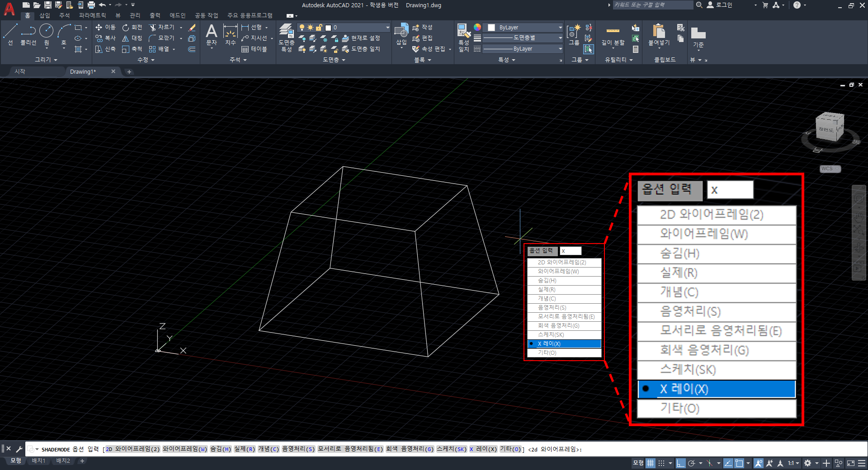Image resolution: width=868 pixels, height=470 pixels.
Task: Activate the Mirror (대칭) tool
Action: (132, 38)
